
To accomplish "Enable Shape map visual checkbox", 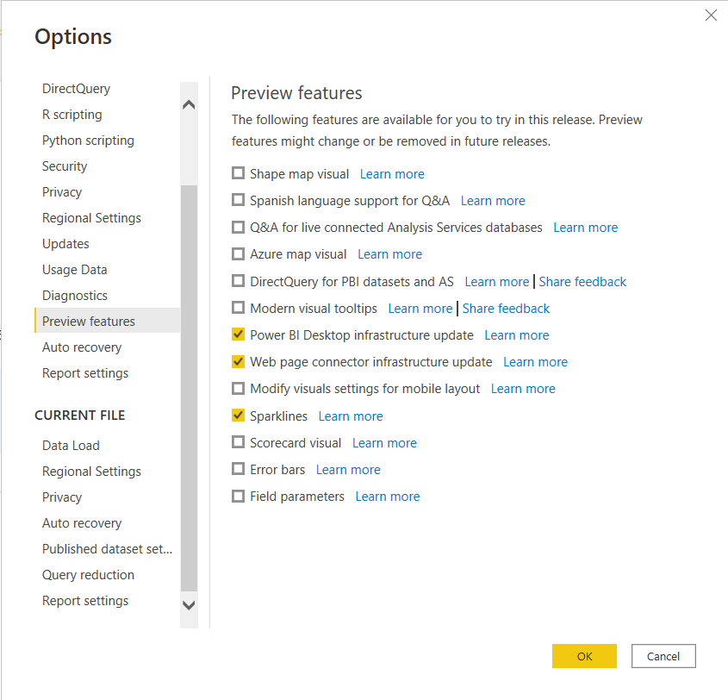I will [x=238, y=173].
